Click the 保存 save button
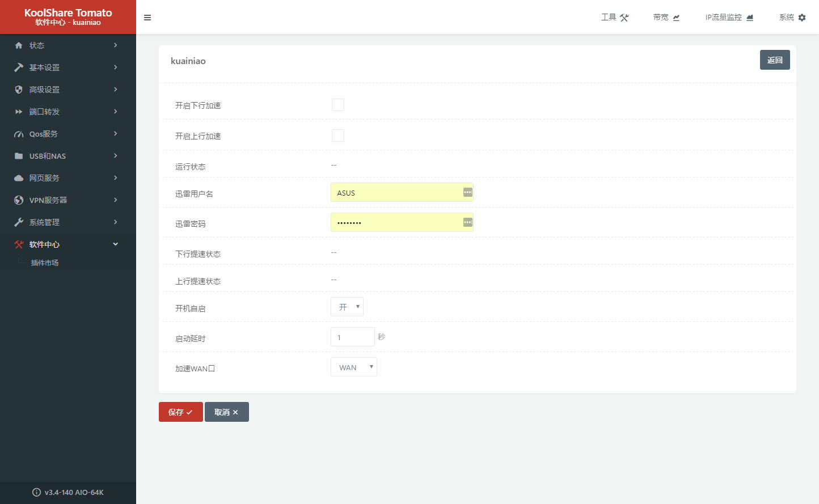This screenshot has width=819, height=504. (x=180, y=412)
